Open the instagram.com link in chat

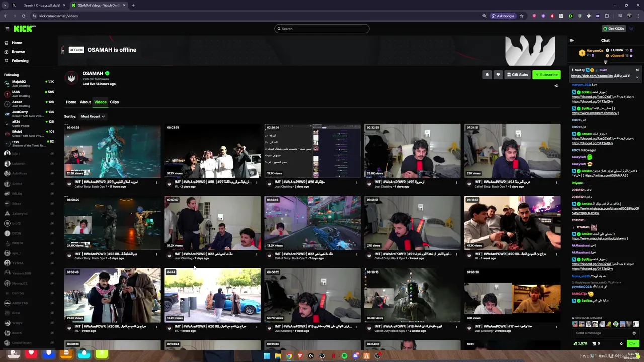pos(594,113)
